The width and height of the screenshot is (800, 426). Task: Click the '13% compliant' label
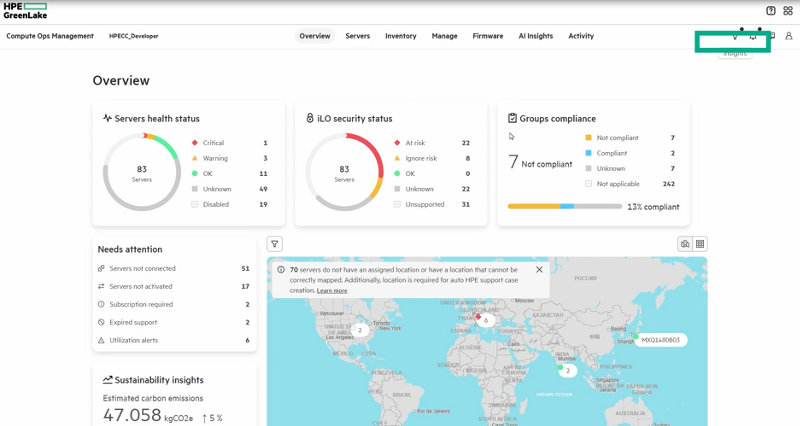pos(653,207)
